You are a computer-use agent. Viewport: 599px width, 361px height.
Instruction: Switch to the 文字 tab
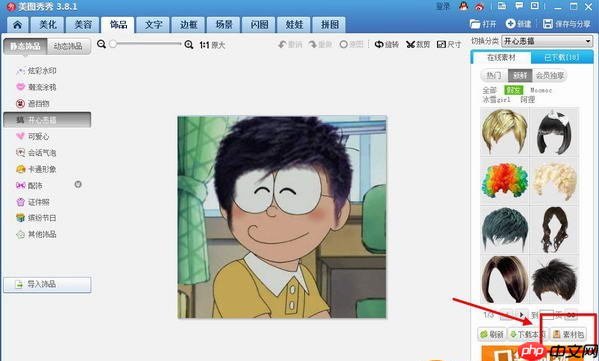(x=154, y=25)
